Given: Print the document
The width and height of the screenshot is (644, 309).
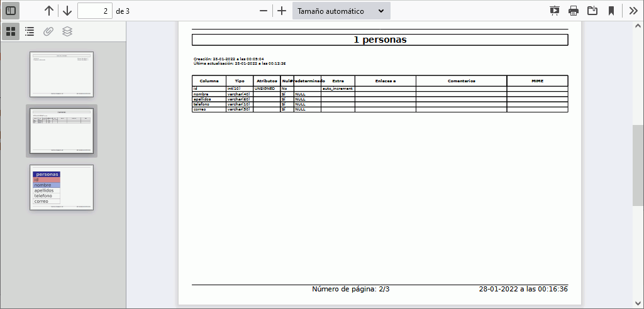Looking at the screenshot, I should point(574,11).
